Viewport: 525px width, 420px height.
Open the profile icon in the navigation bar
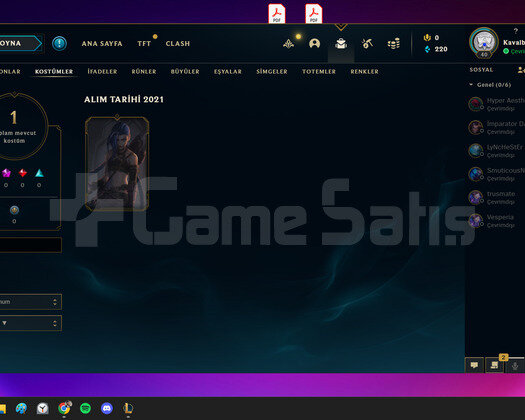pyautogui.click(x=314, y=44)
